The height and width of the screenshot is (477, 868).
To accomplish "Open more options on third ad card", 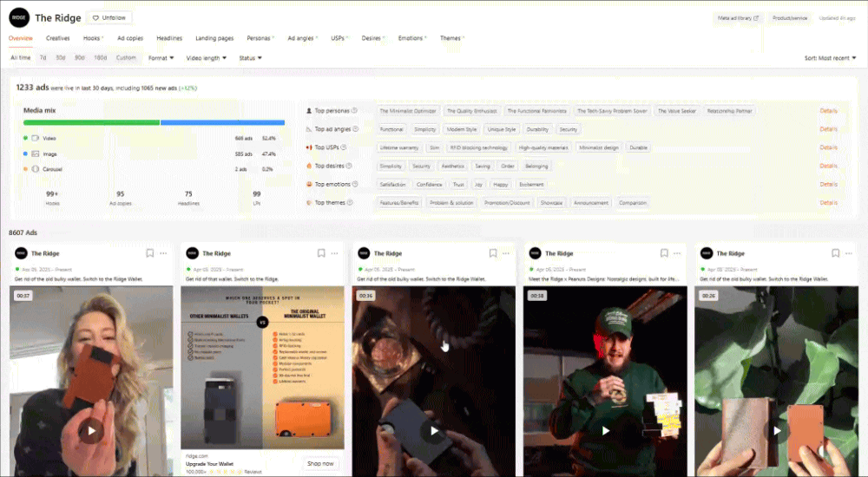I will tap(506, 253).
